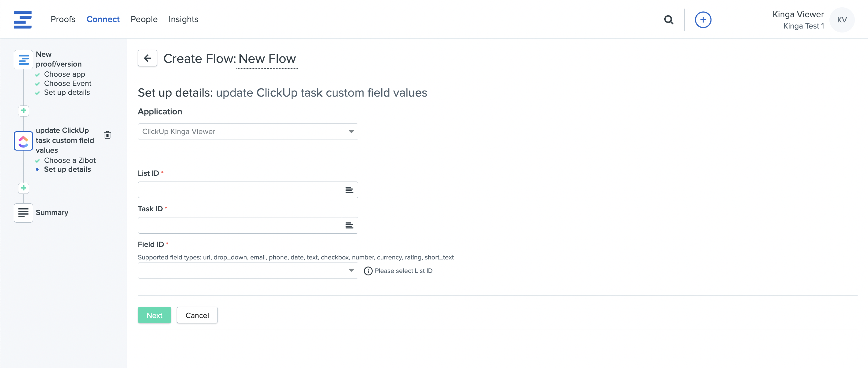Click the New proof/version trigger icon
The width and height of the screenshot is (868, 368).
click(x=23, y=60)
